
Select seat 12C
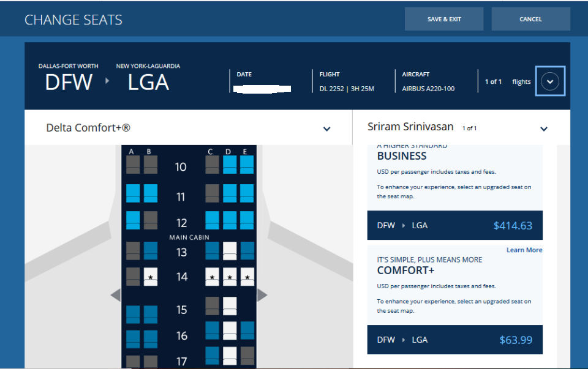point(212,220)
